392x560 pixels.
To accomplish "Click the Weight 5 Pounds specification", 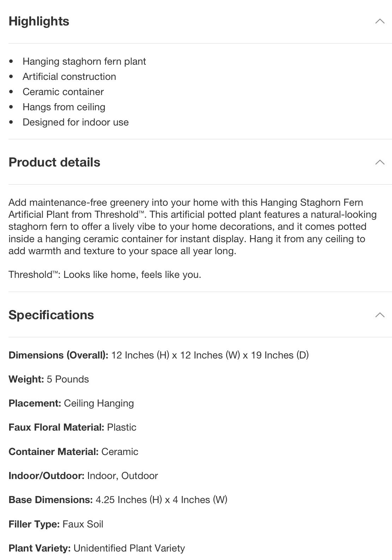I will tap(49, 379).
